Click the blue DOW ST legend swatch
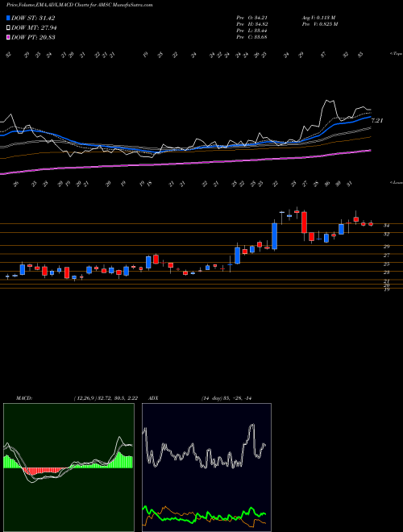Screen dimensions: 403x532 pyautogui.click(x=8, y=18)
